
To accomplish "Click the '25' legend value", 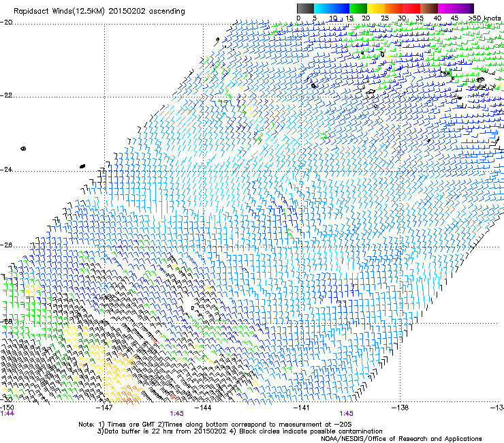I will coord(384,18).
